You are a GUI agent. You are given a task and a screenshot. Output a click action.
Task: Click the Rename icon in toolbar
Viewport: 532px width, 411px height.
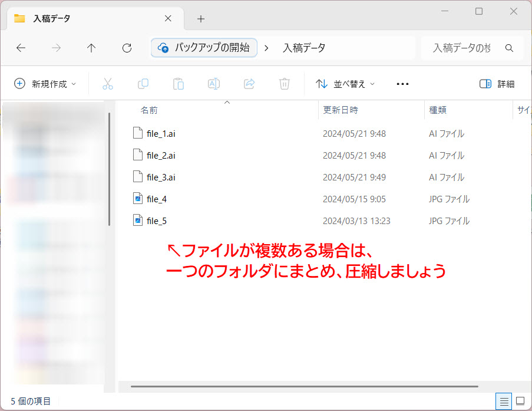[x=214, y=84]
